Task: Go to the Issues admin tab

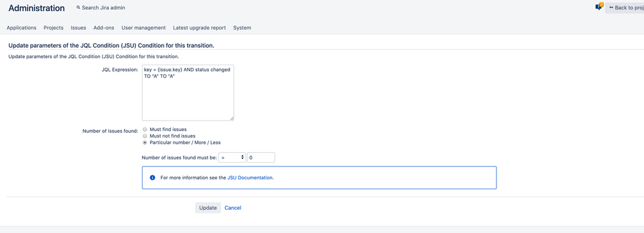Action: (x=79, y=28)
